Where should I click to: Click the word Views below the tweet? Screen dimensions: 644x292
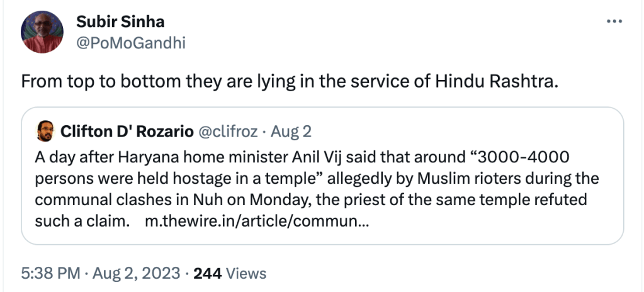click(x=246, y=274)
